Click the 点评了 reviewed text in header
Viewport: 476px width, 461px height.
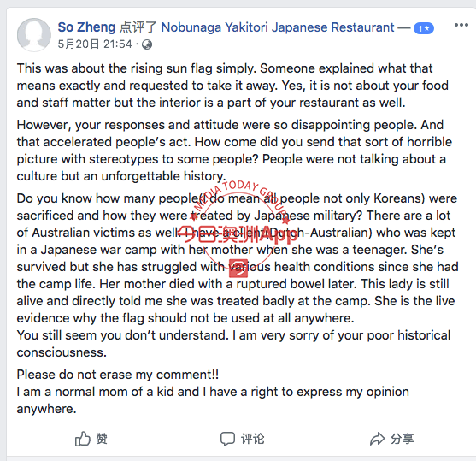pos(138,27)
